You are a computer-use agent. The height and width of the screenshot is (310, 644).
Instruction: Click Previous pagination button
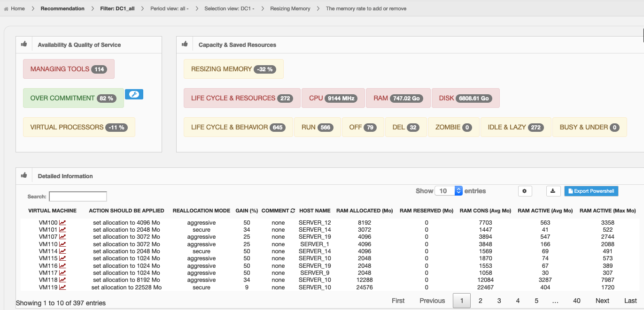432,301
